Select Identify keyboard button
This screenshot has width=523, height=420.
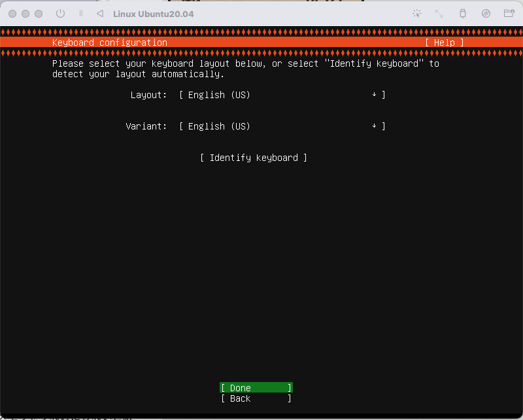(254, 158)
